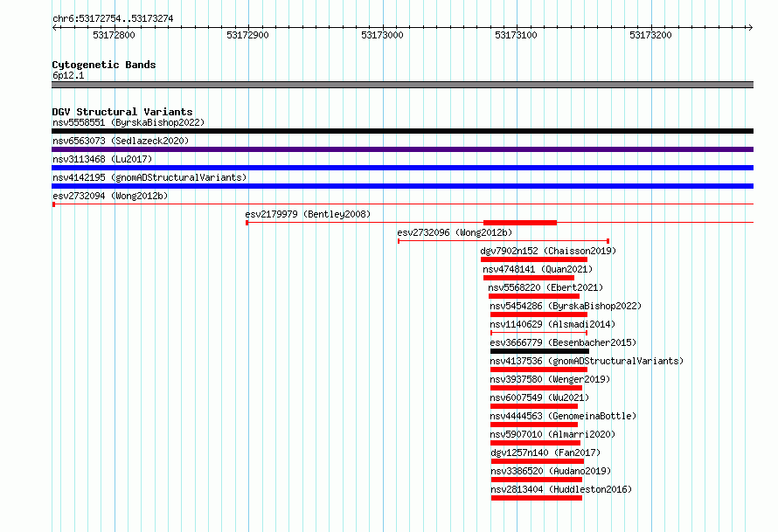Select the red nsv5454286 variant bar
Image resolution: width=778 pixels, height=532 pixels.
click(538, 314)
